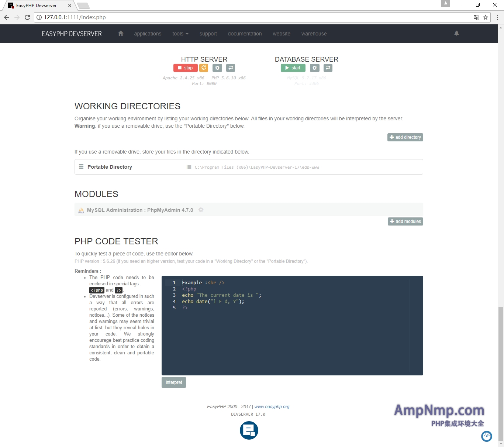Open the database server settings gear

point(314,68)
